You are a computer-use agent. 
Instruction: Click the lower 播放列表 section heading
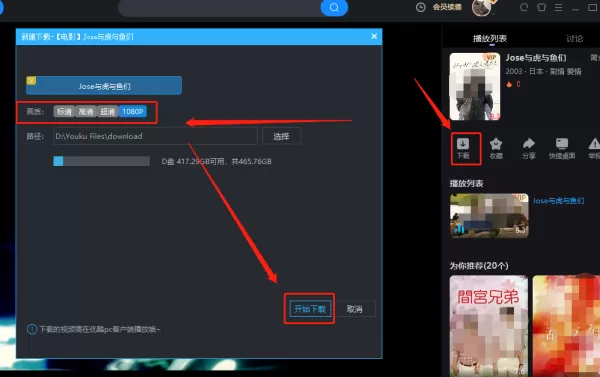(466, 183)
